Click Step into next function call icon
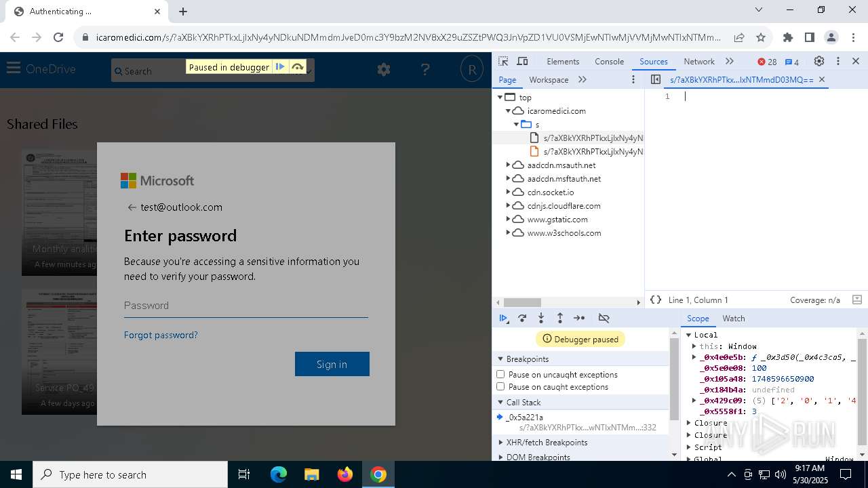Viewport: 868px width, 488px height. [x=541, y=318]
